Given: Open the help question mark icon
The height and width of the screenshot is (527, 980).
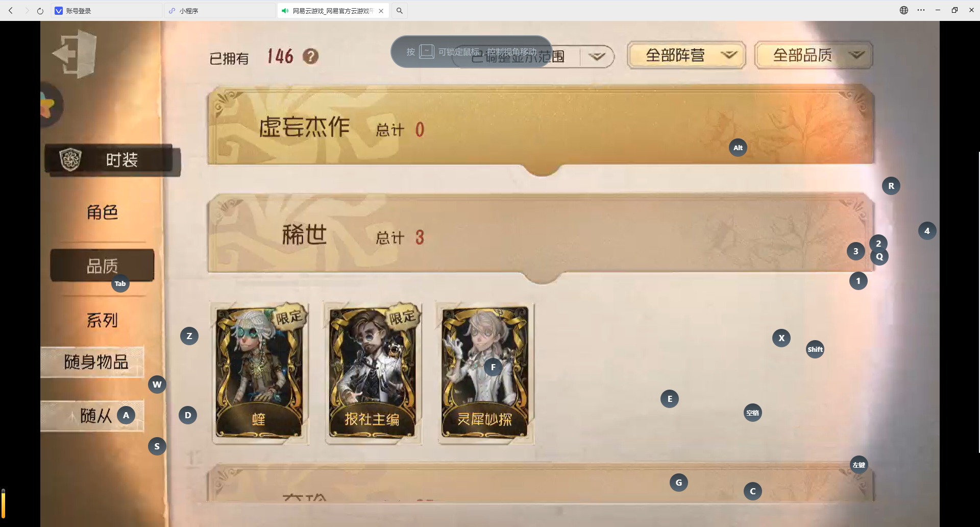Looking at the screenshot, I should [310, 56].
